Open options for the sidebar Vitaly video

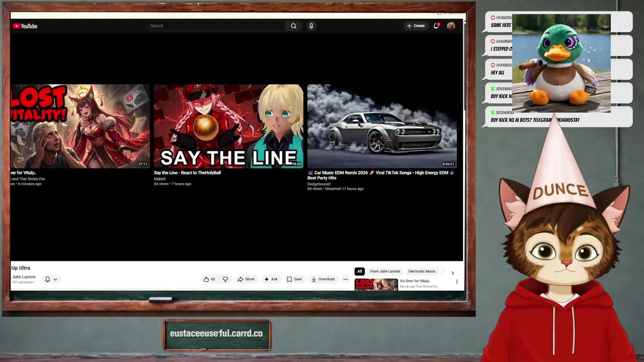pos(457,282)
